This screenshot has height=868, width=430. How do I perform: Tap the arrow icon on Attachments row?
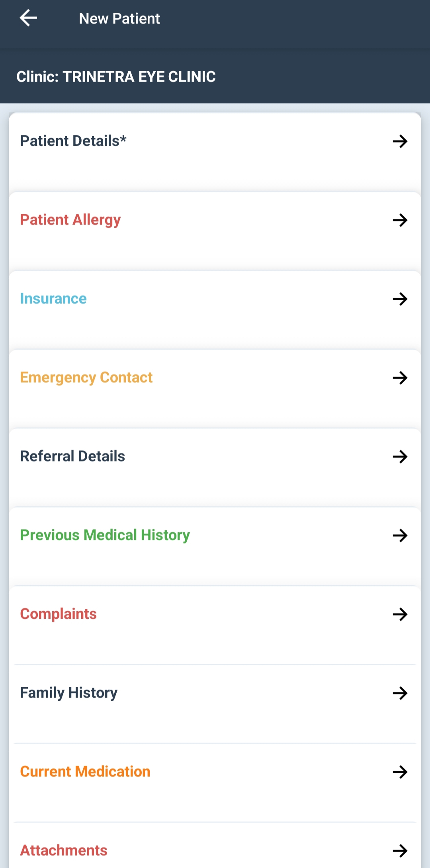(400, 851)
